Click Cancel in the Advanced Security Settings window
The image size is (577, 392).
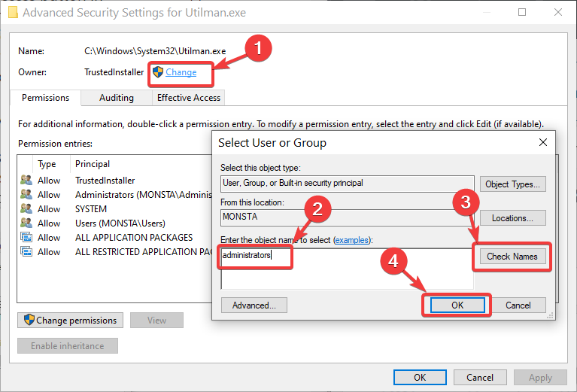pyautogui.click(x=480, y=378)
